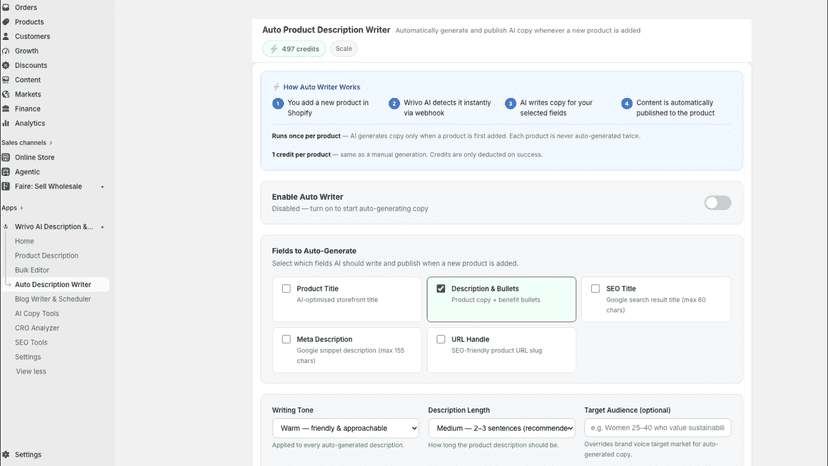The image size is (828, 466).
Task: Expand the Sales channels section chevron
Action: pyautogui.click(x=51, y=143)
